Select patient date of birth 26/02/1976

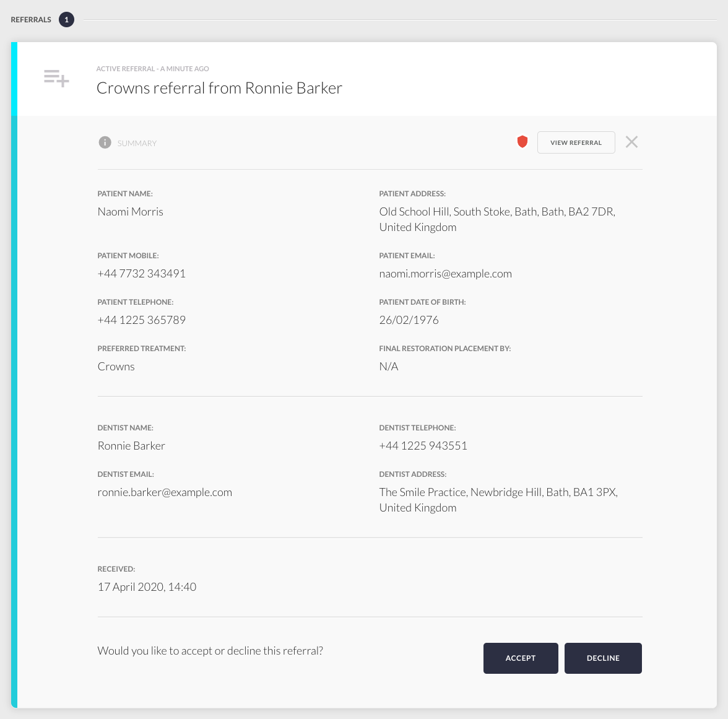click(409, 320)
